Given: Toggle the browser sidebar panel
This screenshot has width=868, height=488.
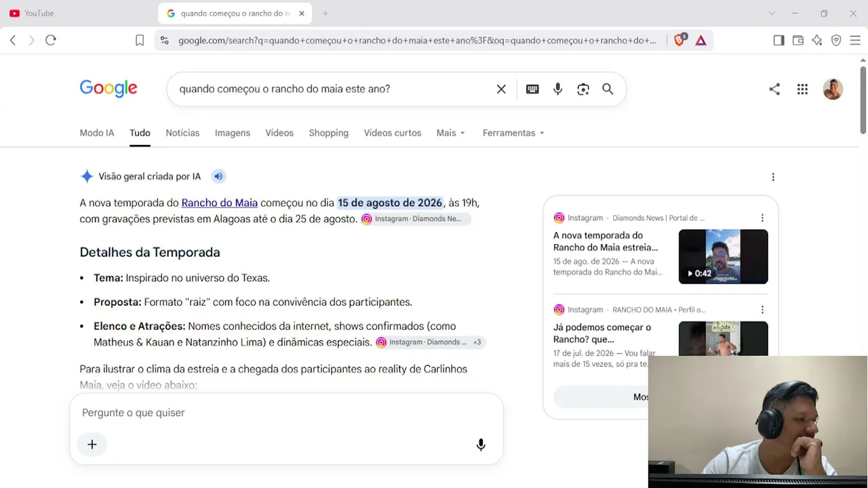Looking at the screenshot, I should 778,41.
